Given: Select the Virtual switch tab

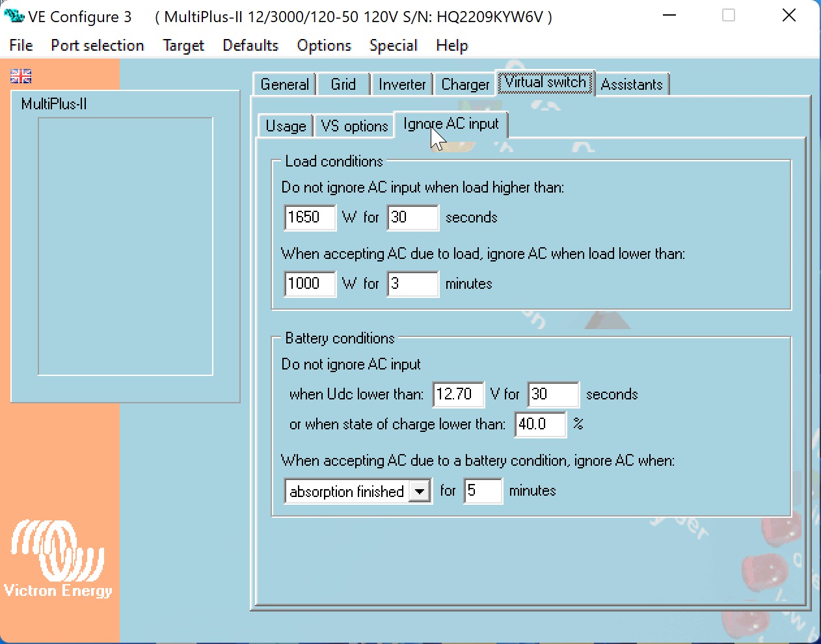Looking at the screenshot, I should point(546,83).
